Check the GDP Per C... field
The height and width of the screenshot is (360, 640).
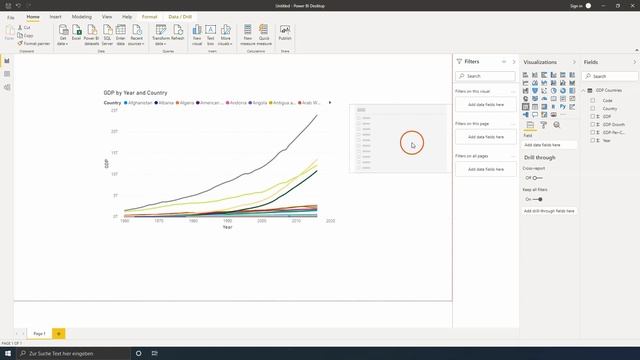click(593, 132)
